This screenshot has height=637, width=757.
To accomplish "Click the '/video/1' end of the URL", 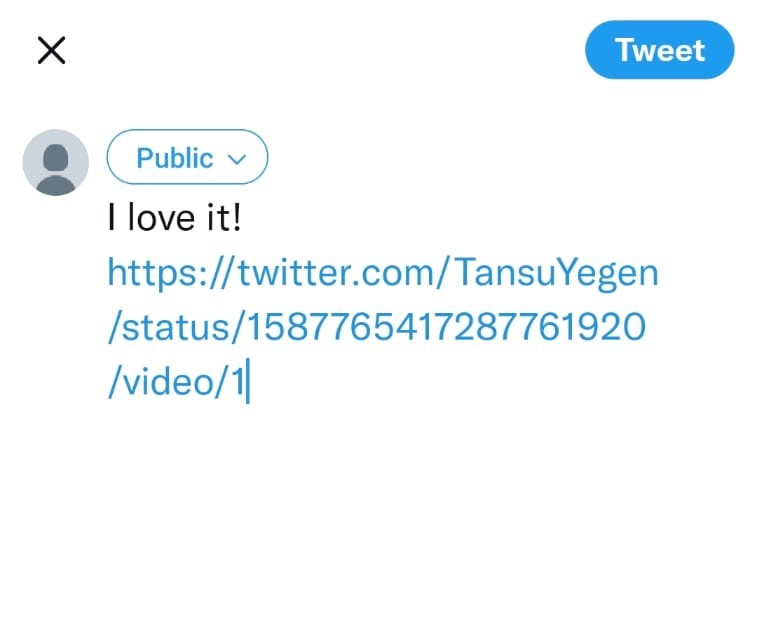I will tap(176, 382).
